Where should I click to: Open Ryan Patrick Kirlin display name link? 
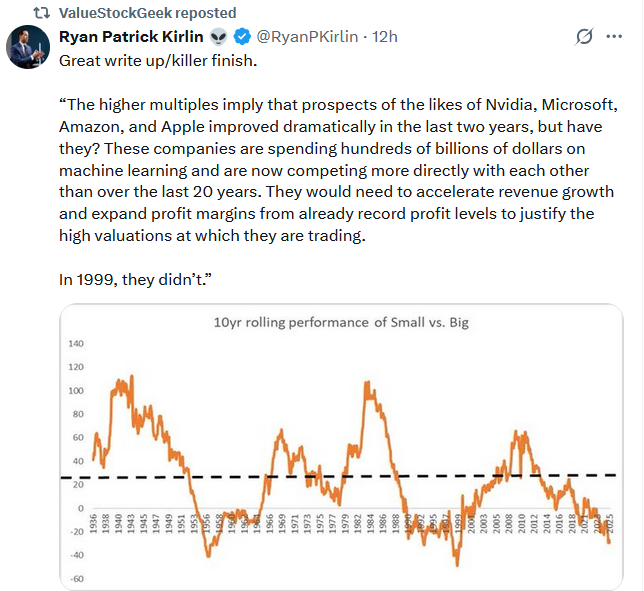pyautogui.click(x=131, y=37)
